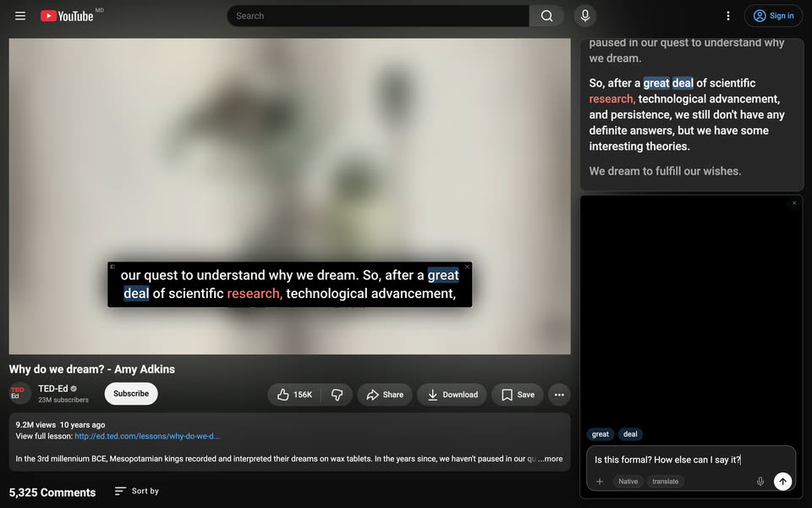The image size is (812, 508).
Task: Remove the "deal" chip above the chat box
Action: coord(630,434)
